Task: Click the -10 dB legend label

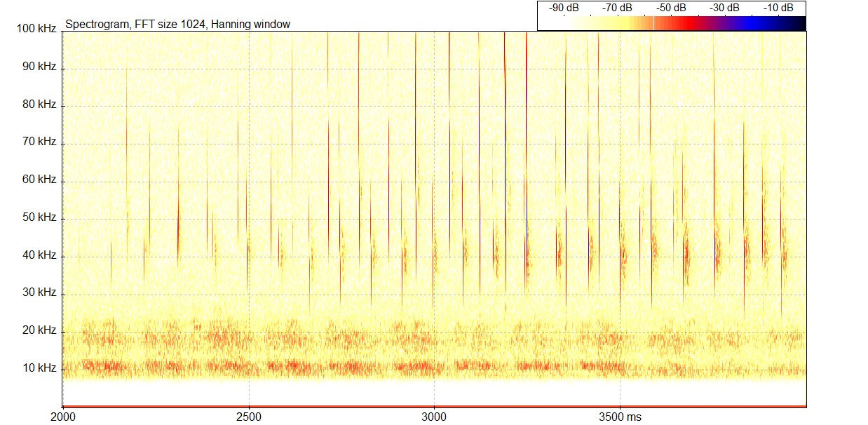Action: click(778, 8)
